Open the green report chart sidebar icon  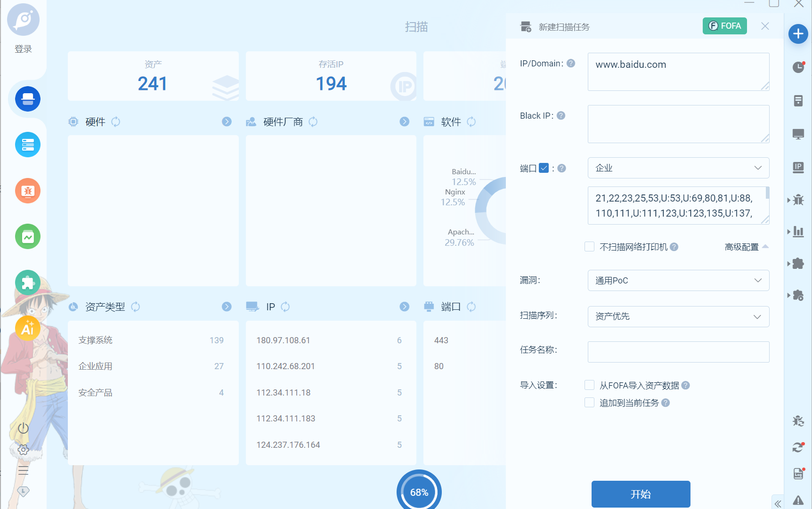pyautogui.click(x=28, y=236)
